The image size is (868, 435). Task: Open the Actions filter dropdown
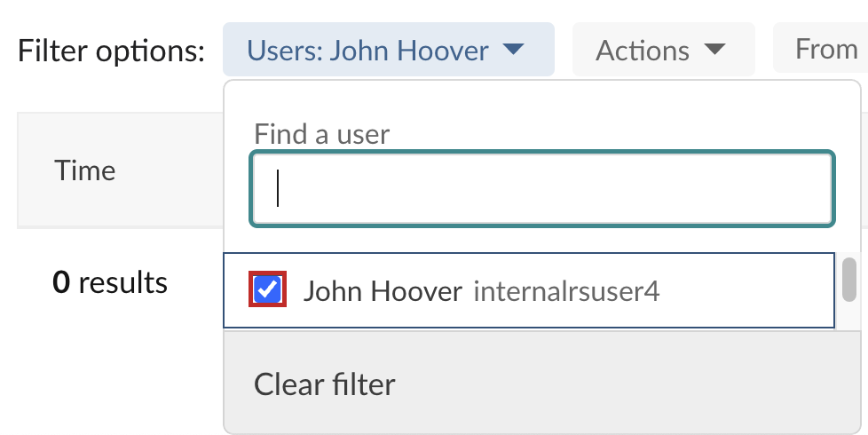point(663,49)
